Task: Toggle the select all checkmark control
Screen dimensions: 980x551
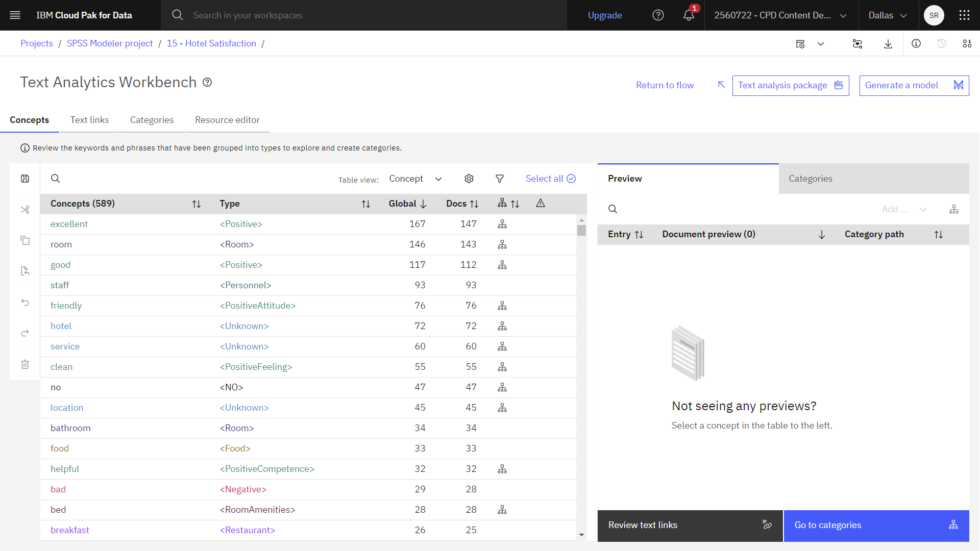Action: click(572, 178)
